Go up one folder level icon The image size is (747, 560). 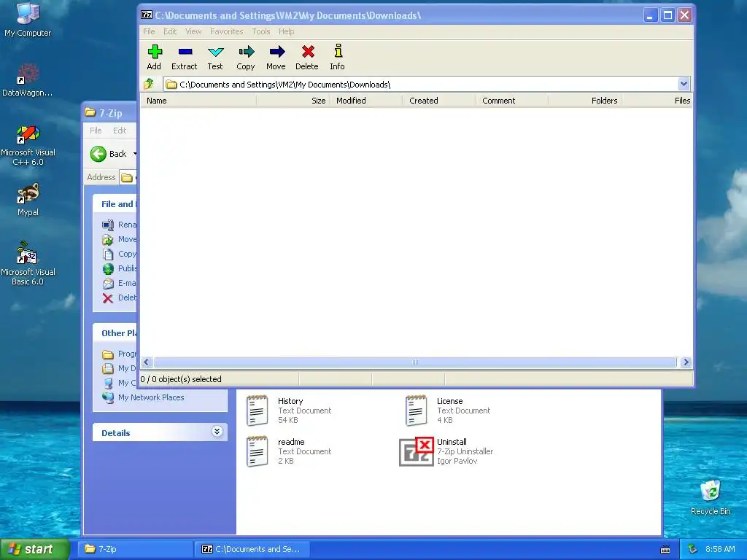click(149, 85)
